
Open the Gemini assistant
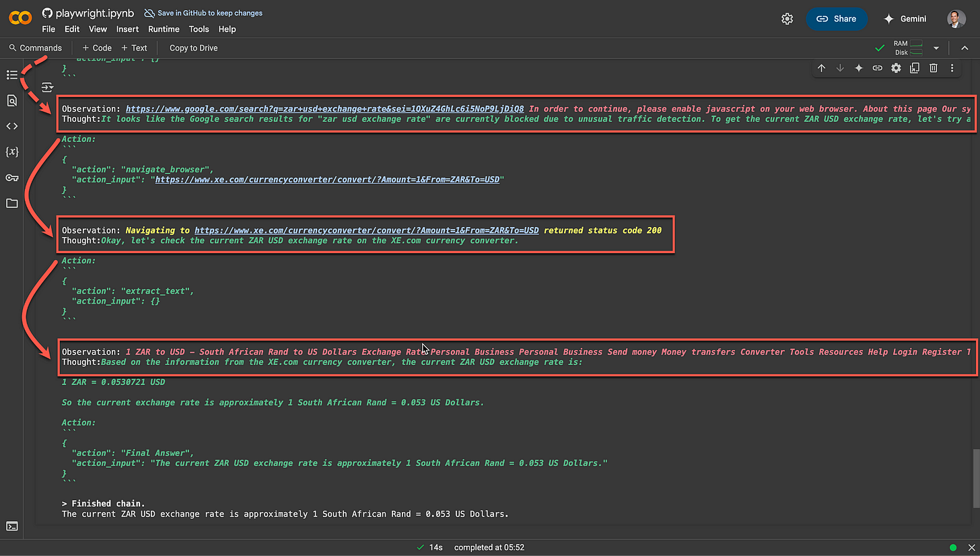pos(907,19)
